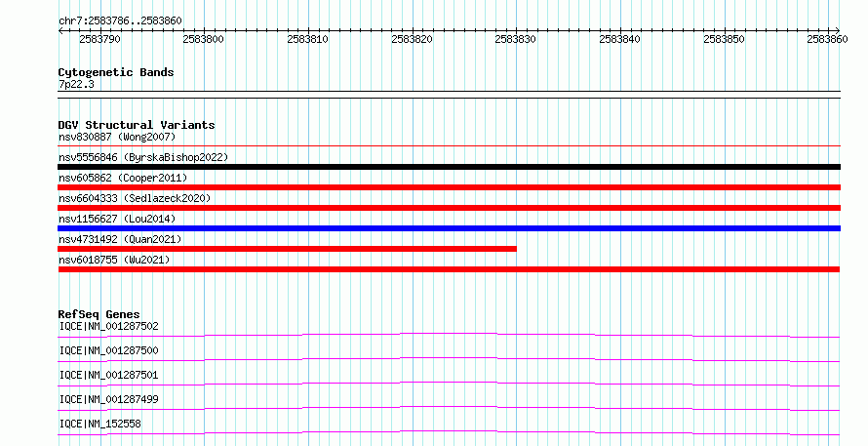
Task: Click the nsv4731492 (Quan2021) label
Action: [x=120, y=239]
